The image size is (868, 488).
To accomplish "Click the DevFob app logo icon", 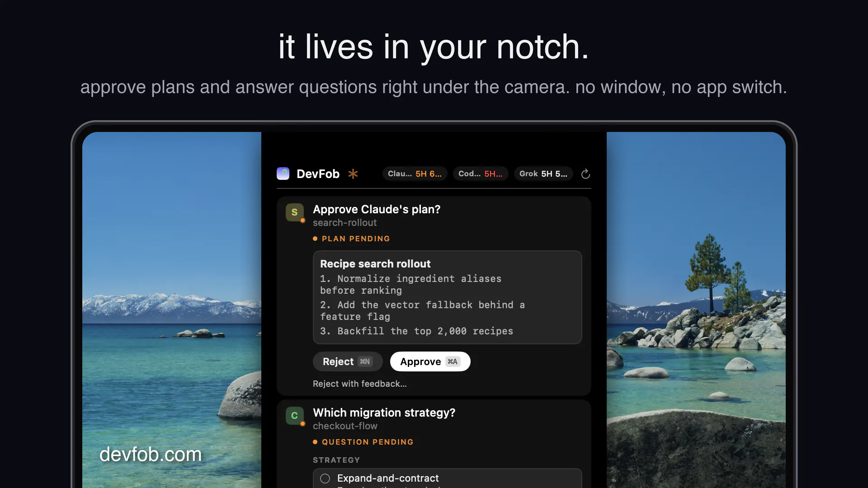I will point(283,174).
